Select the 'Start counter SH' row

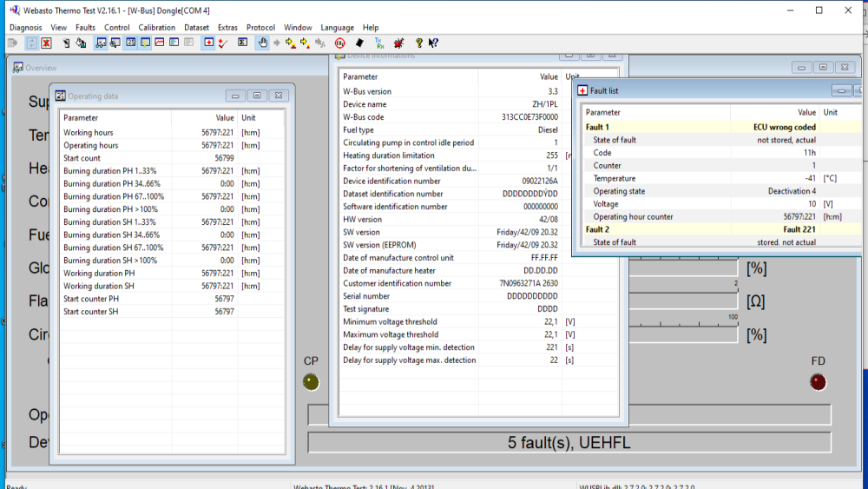(172, 311)
